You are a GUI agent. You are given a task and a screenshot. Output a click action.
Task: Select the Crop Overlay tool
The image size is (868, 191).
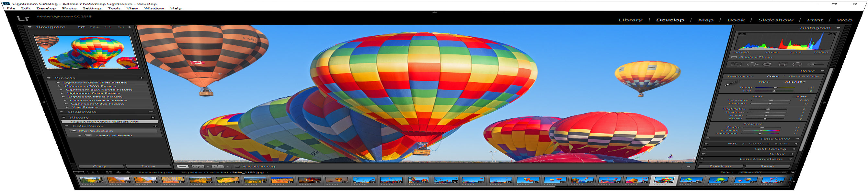[x=737, y=64]
